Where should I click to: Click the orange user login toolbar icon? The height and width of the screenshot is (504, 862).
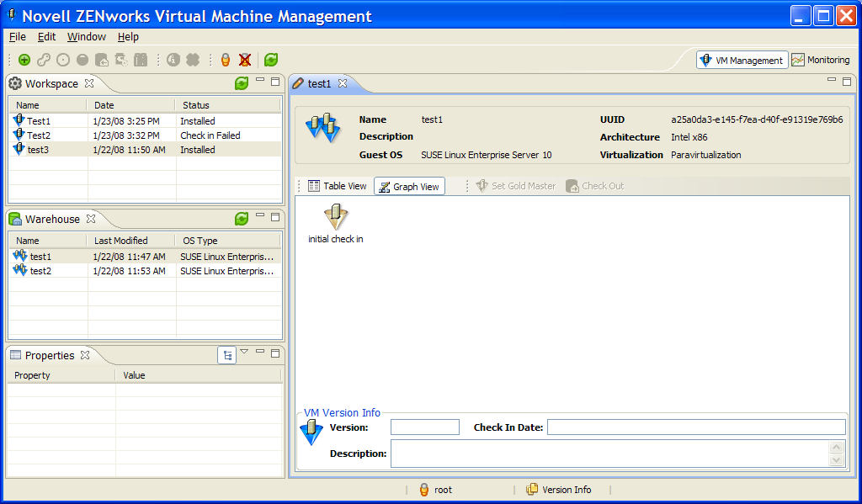coord(225,60)
